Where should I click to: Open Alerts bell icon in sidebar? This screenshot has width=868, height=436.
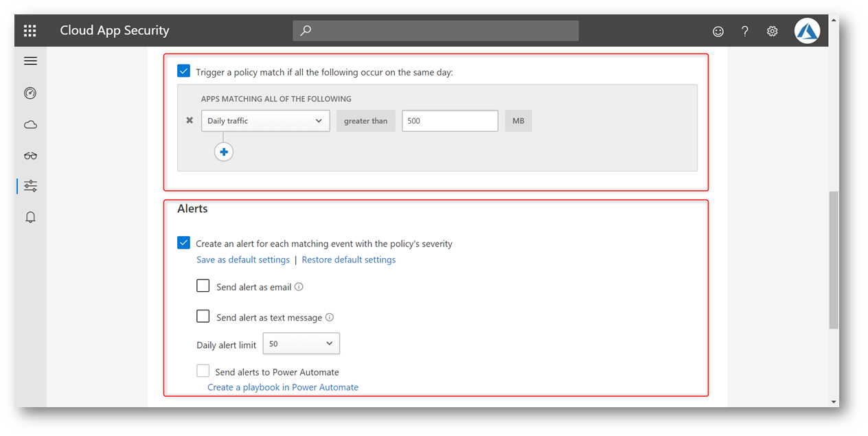pos(30,217)
